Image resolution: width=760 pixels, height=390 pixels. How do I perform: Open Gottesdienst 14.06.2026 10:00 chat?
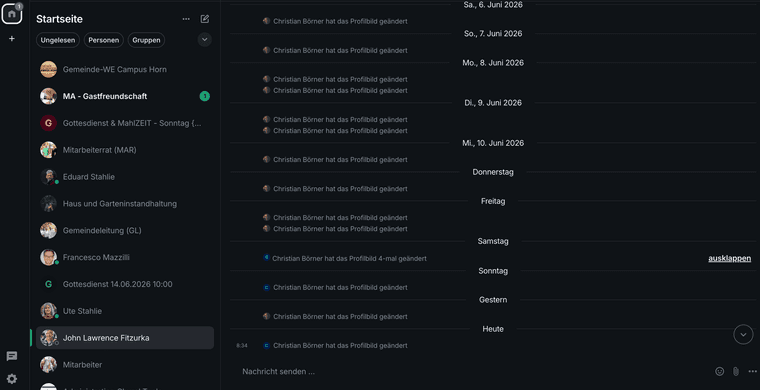pos(125,284)
